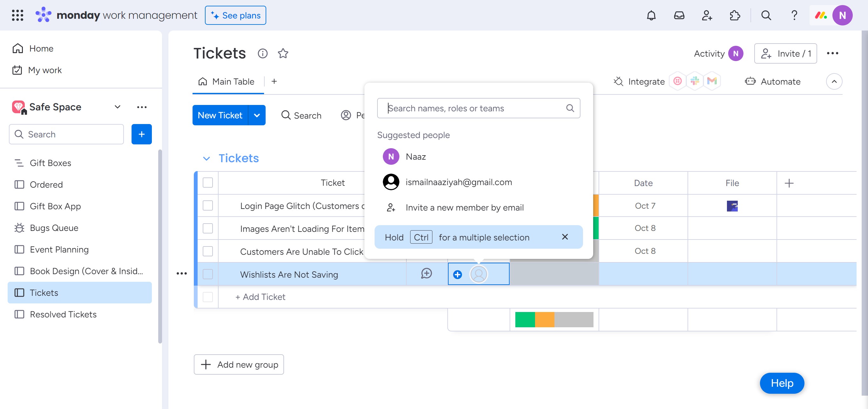Viewport: 868px width, 409px height.
Task: Tick the Customers Are Unable To Click checkbox
Action: click(207, 251)
